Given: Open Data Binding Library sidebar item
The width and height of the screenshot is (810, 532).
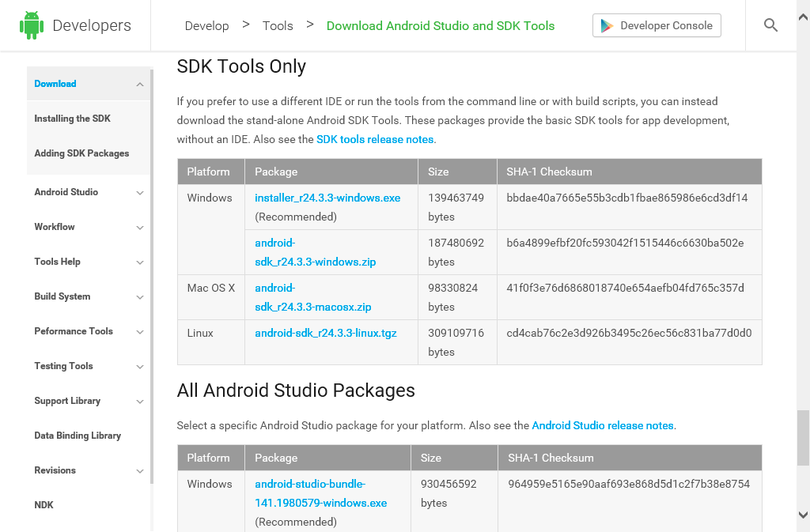Looking at the screenshot, I should tap(78, 436).
